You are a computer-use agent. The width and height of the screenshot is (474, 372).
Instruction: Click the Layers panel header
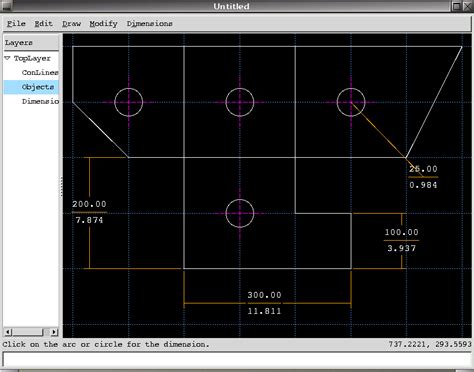[x=31, y=43]
